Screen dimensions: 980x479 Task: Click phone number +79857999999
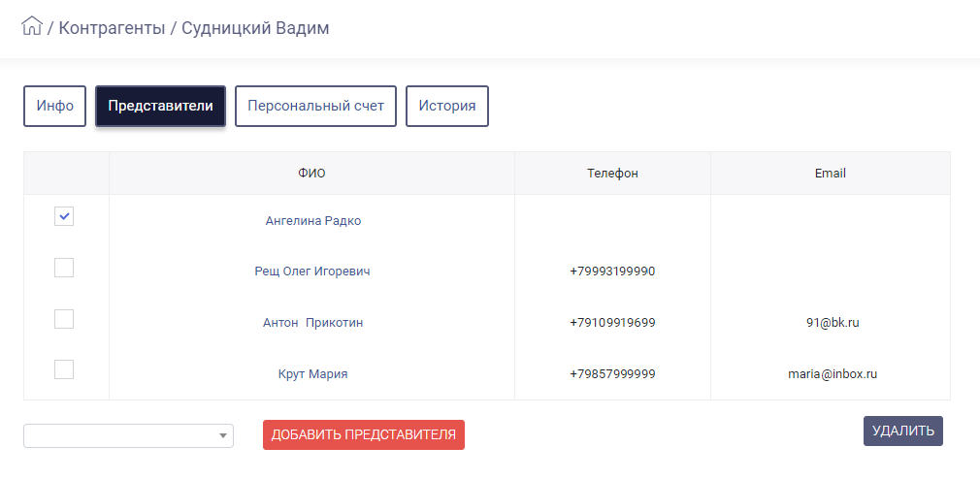pyautogui.click(x=612, y=374)
